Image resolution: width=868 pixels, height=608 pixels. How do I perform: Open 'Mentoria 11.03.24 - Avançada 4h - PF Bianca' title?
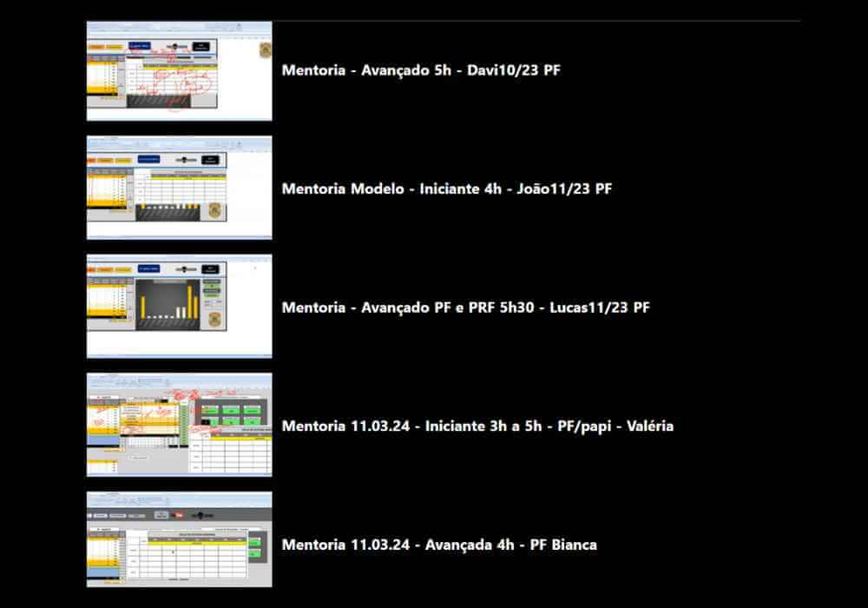point(438,545)
